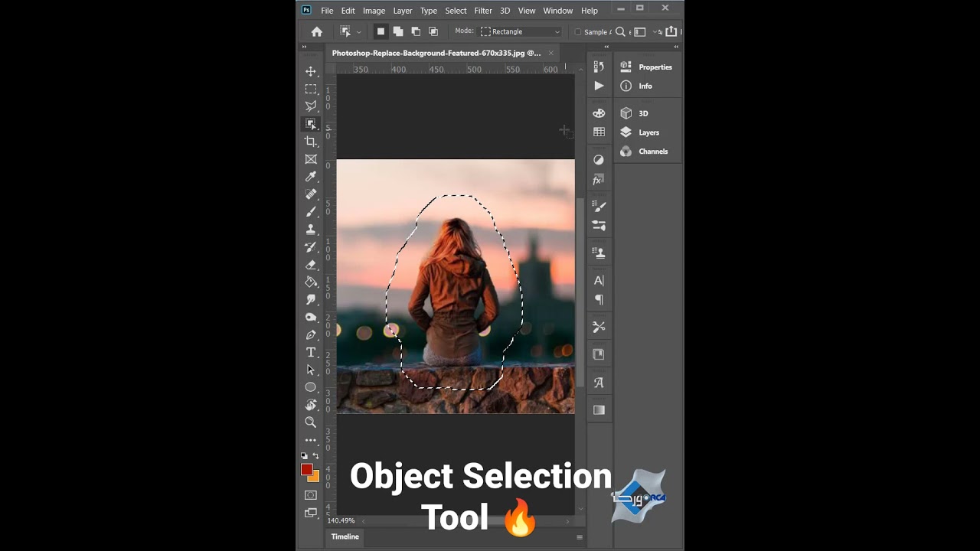Select the Polygonal Lasso tool
Screen dimensions: 980x551
pos(311,106)
